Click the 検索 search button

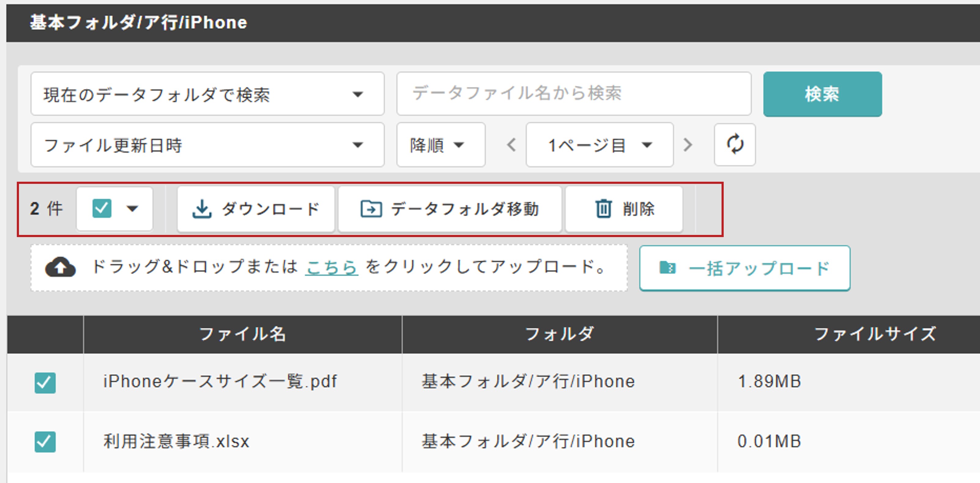[x=822, y=94]
